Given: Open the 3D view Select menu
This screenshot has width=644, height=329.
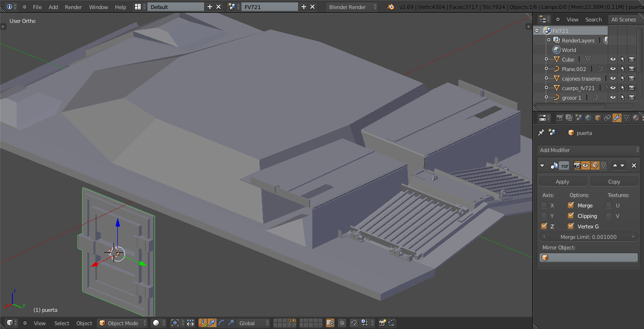Looking at the screenshot, I should pos(62,323).
